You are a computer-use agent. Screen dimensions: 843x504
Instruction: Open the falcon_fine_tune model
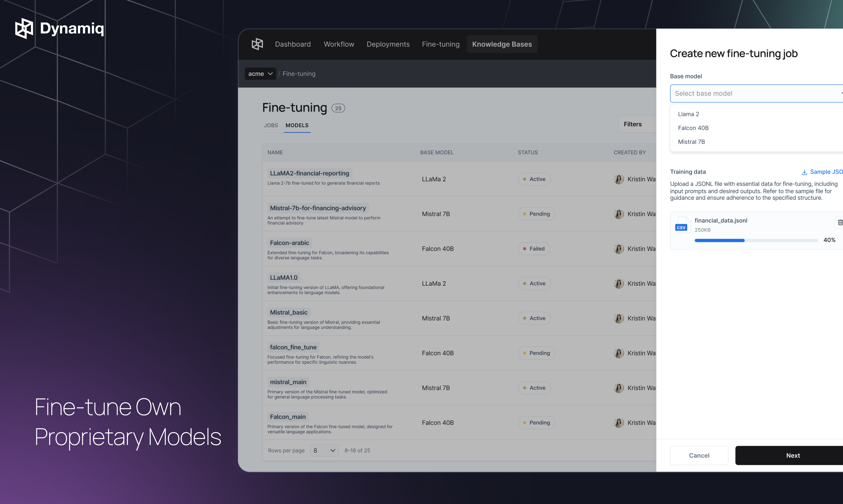click(x=293, y=347)
